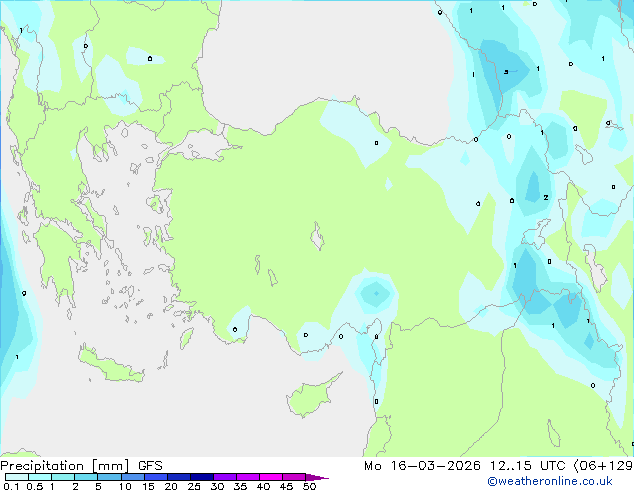Viewport: 634px width, 490px height.
Task: Click the 'Precipitation' word in the title
Action: (x=42, y=466)
